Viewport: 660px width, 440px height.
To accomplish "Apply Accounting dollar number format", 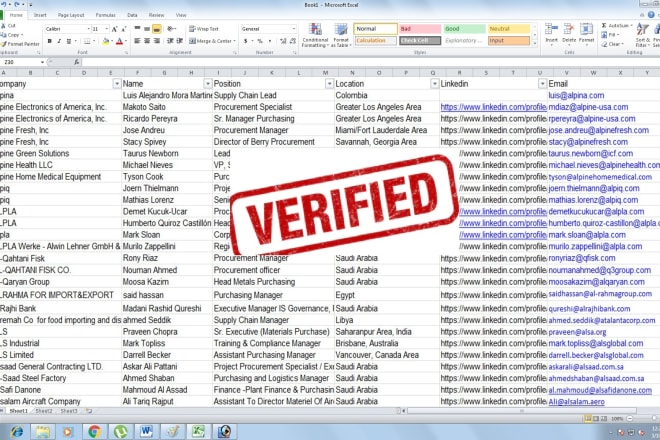I will tap(245, 41).
